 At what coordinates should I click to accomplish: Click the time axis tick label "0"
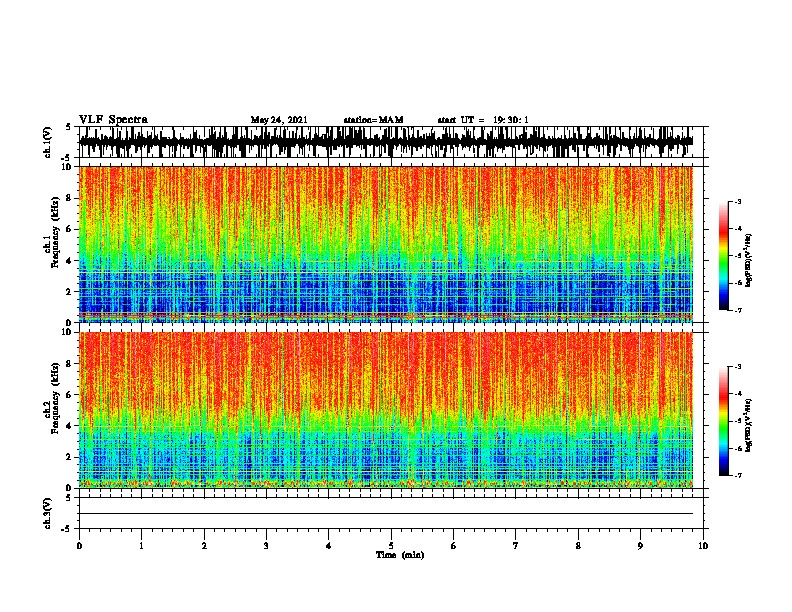coord(79,546)
